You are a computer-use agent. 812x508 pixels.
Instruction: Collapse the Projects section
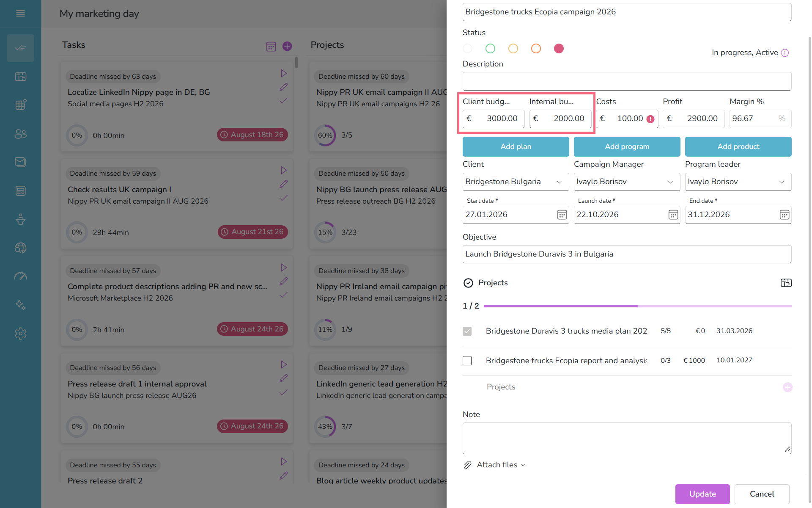click(x=468, y=283)
